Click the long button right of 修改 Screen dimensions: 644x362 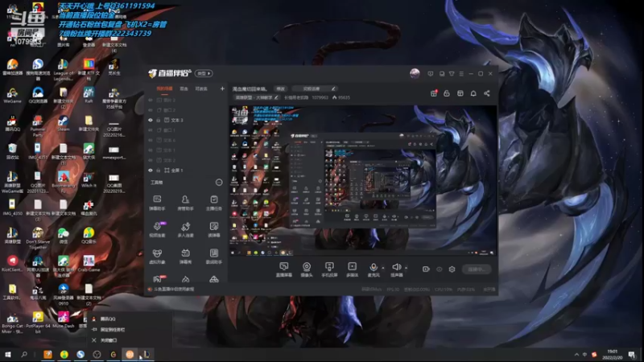point(315,88)
